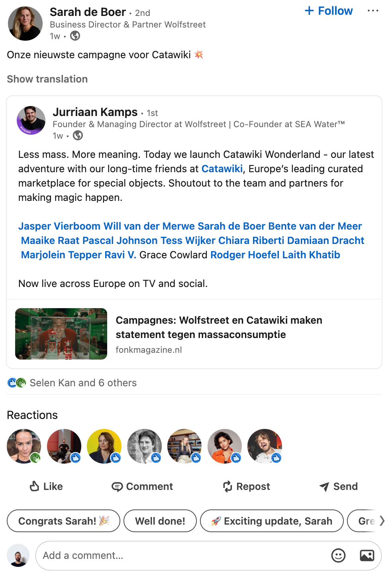
Task: Select the 'Congrats Sarah!' quick reply
Action: (63, 521)
